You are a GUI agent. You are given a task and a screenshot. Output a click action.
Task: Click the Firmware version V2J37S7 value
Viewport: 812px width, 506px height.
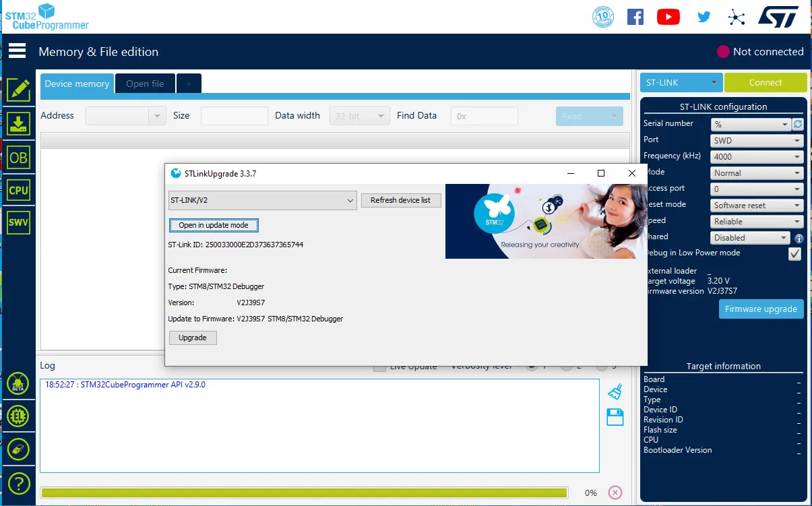tap(722, 291)
